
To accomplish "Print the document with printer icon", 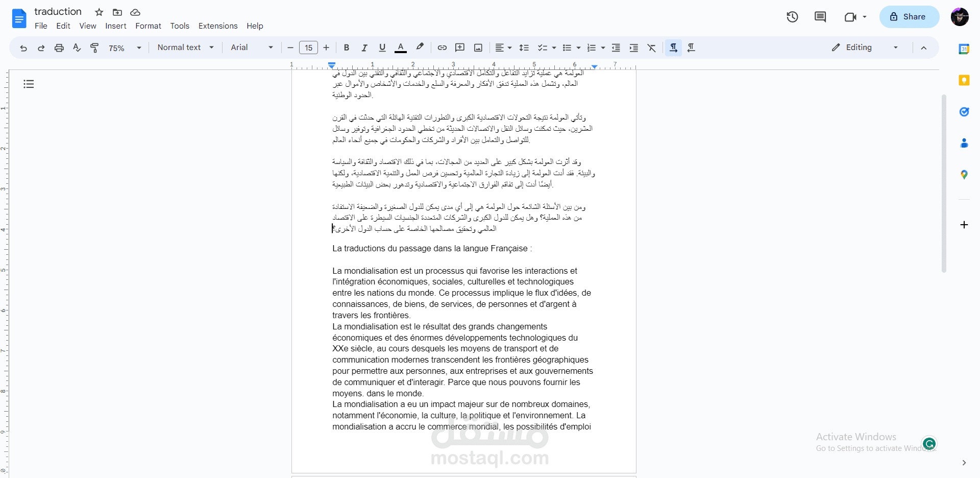I will 59,47.
